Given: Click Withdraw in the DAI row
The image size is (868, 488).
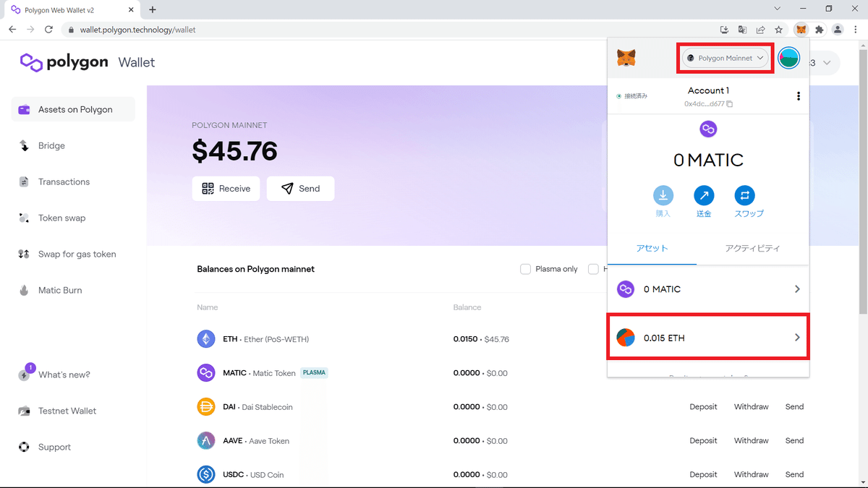Looking at the screenshot, I should click(x=751, y=406).
